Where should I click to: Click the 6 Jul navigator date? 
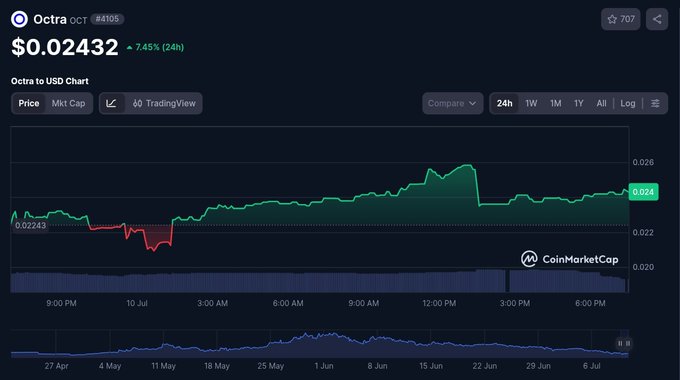592,366
